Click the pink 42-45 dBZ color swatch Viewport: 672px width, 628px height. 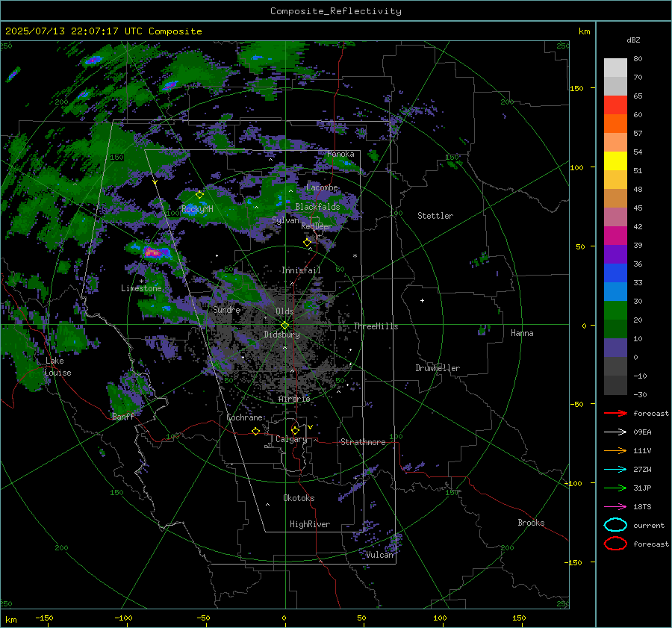point(615,217)
